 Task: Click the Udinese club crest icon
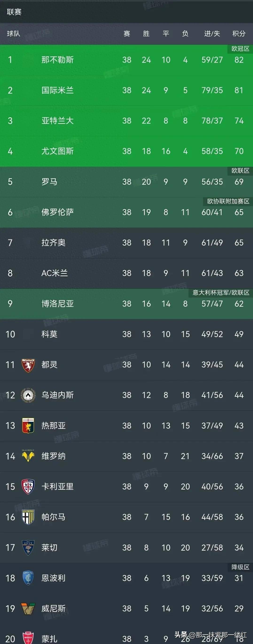point(28,395)
